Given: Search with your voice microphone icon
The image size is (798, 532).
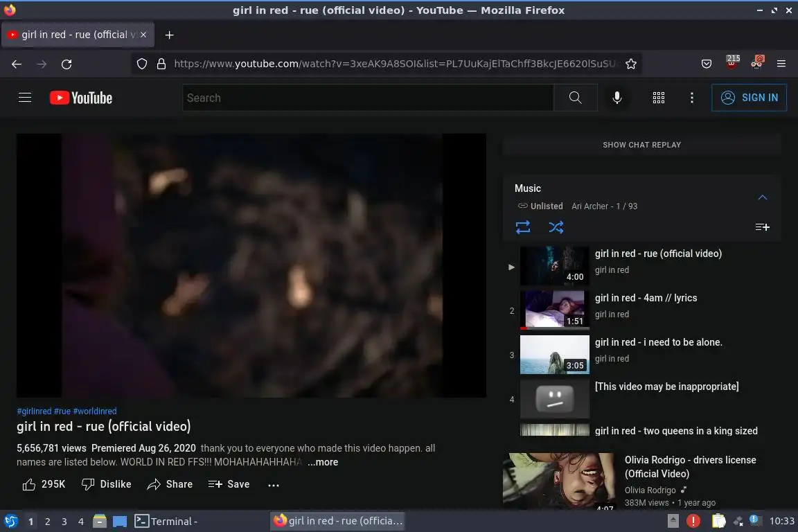Looking at the screenshot, I should click(617, 97).
